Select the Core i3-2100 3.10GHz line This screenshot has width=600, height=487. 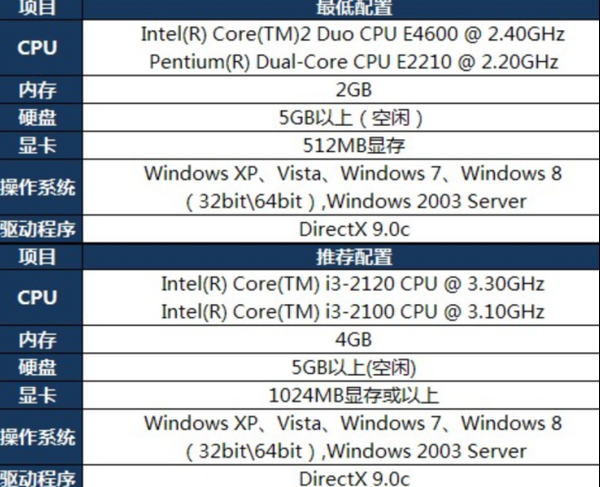(x=353, y=311)
